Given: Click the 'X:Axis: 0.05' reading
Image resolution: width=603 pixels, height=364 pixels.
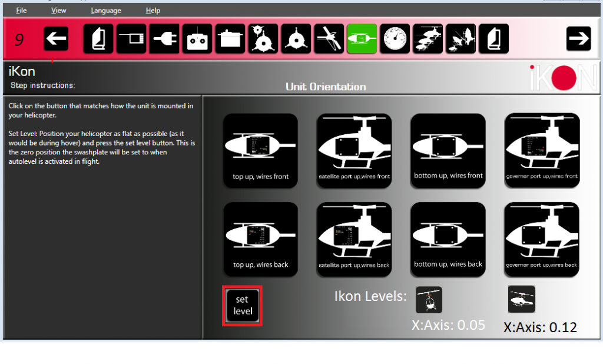Looking at the screenshot, I should coord(448,325).
